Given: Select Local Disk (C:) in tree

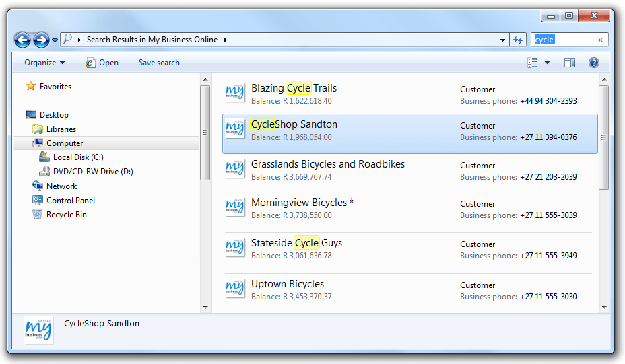Looking at the screenshot, I should [77, 157].
